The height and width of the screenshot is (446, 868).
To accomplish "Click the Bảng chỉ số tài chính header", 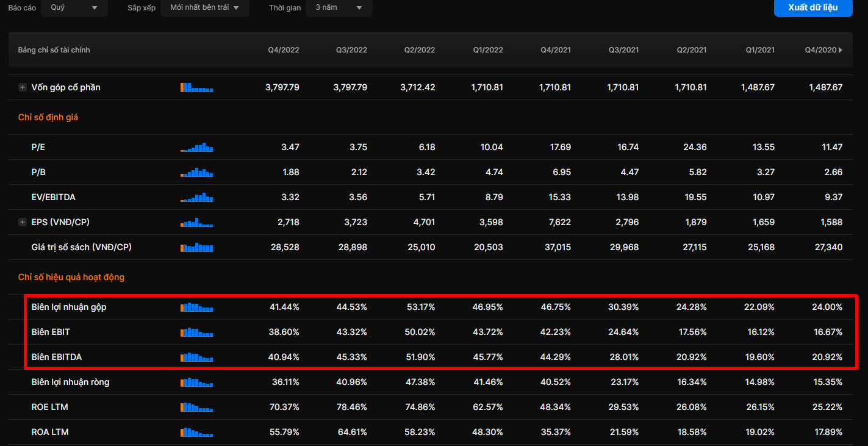I will tap(54, 50).
